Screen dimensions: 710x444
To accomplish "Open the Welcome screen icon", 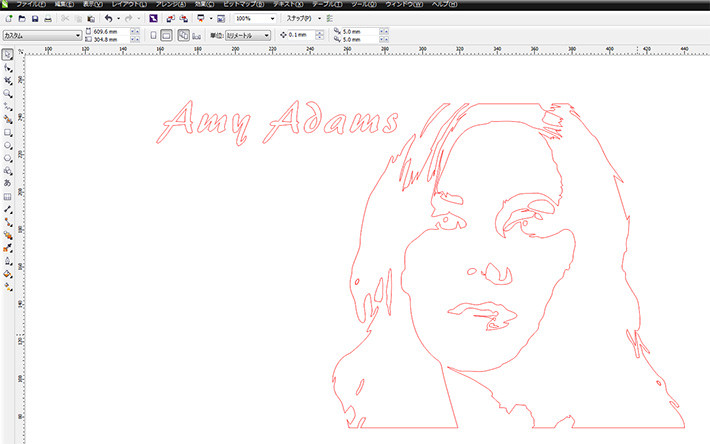I will [x=221, y=19].
